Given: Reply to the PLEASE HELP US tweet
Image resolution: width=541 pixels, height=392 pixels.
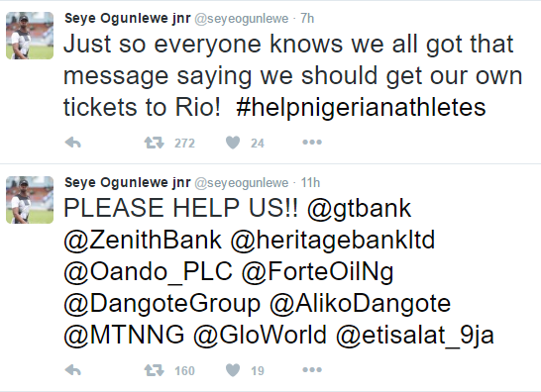Looking at the screenshot, I should (72, 370).
